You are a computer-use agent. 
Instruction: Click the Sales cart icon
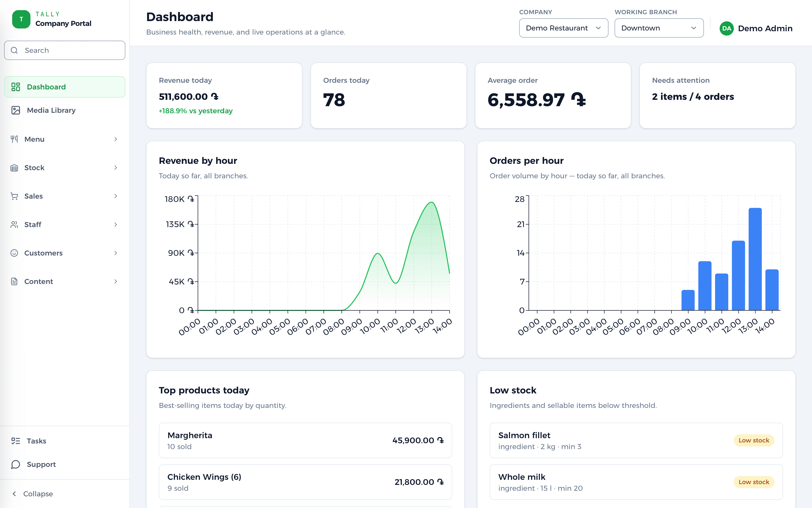tap(14, 196)
